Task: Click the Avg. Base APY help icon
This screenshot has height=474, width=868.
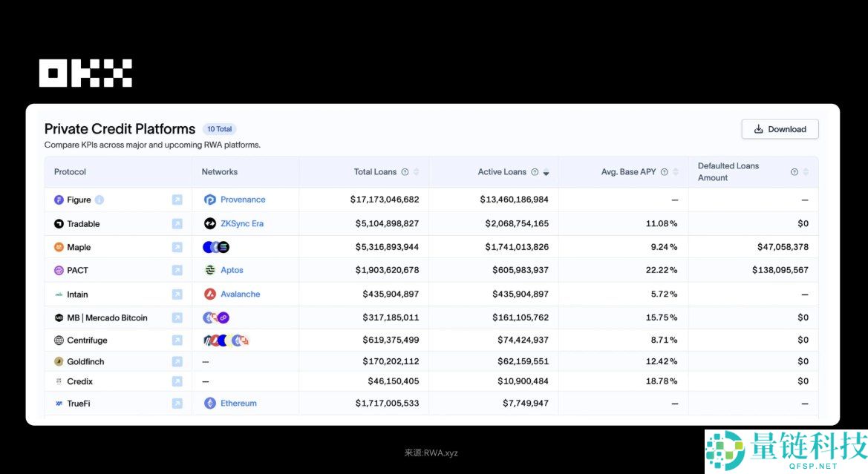Action: point(664,172)
